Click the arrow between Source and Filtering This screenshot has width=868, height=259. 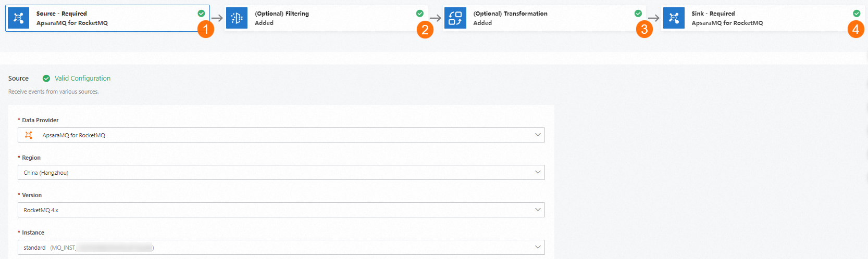(x=217, y=18)
